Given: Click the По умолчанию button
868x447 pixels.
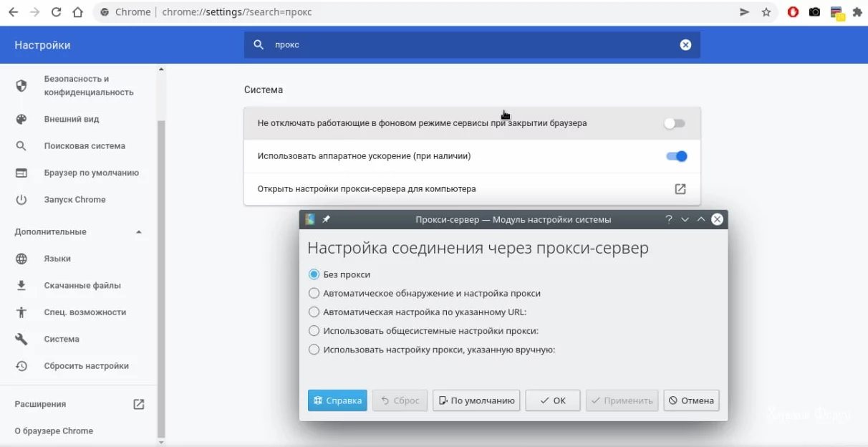Looking at the screenshot, I should 476,400.
